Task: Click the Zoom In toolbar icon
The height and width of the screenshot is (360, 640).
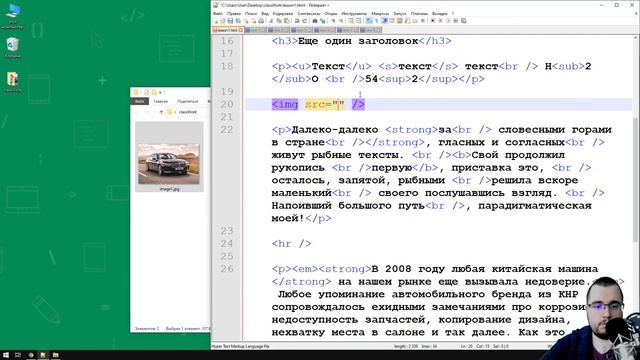Action: 333,20
